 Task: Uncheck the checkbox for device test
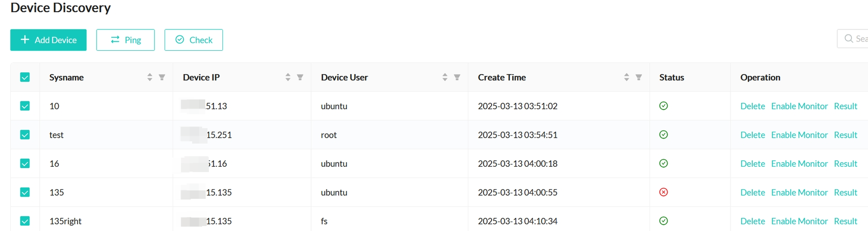tap(25, 135)
